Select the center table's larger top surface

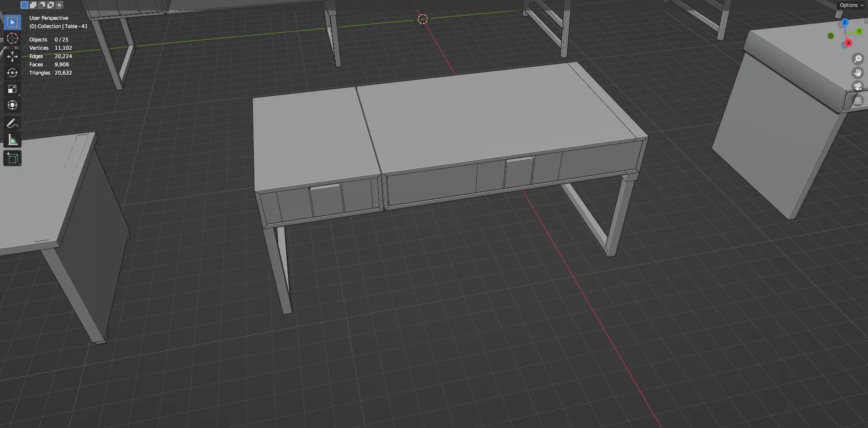tap(497, 117)
